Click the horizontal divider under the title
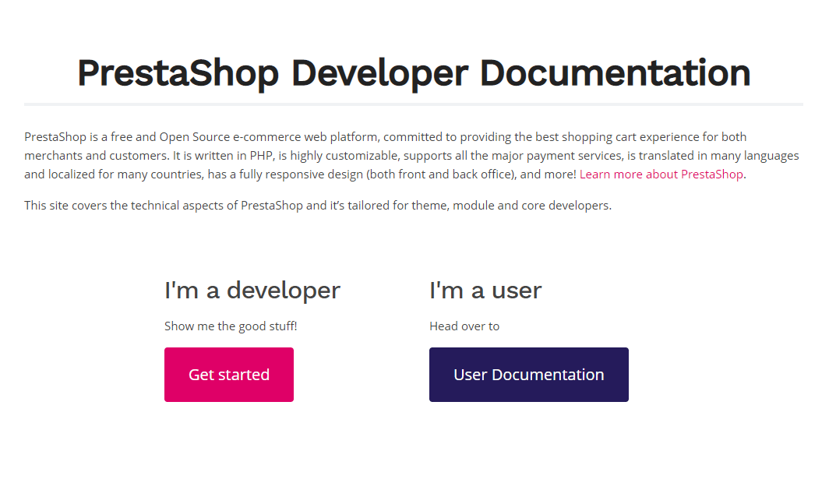829x504 pixels. (413, 101)
